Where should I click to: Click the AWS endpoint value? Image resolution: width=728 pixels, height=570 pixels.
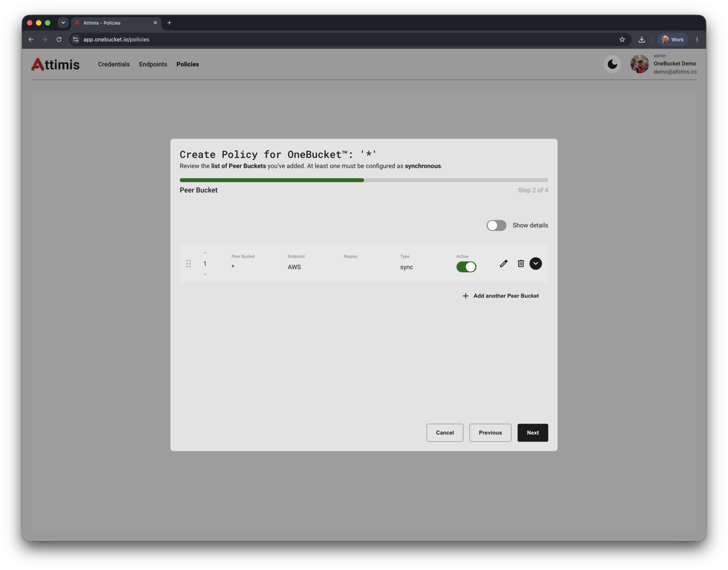coord(294,267)
